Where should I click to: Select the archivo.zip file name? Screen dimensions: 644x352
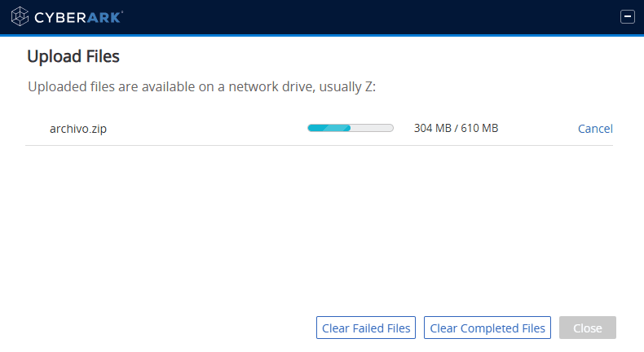(78, 129)
